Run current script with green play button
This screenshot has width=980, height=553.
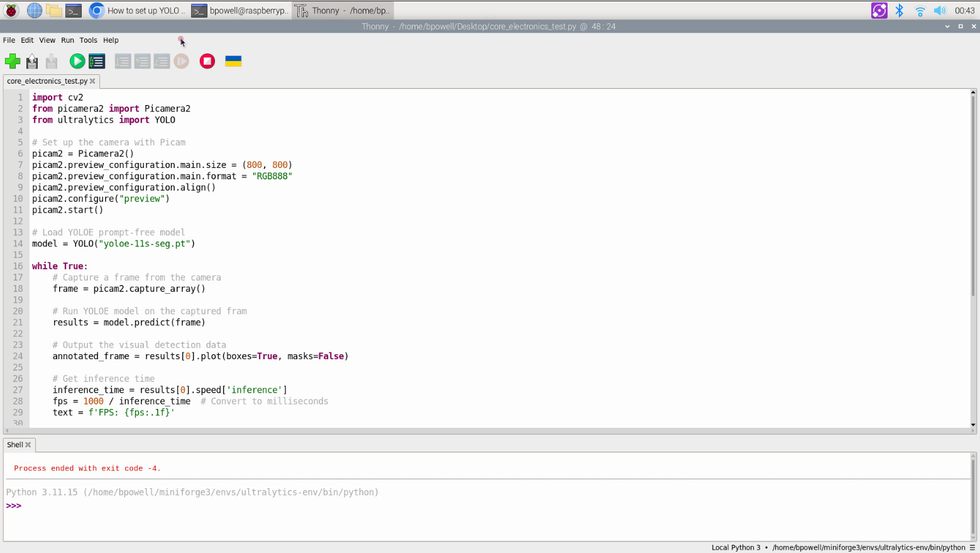point(77,61)
